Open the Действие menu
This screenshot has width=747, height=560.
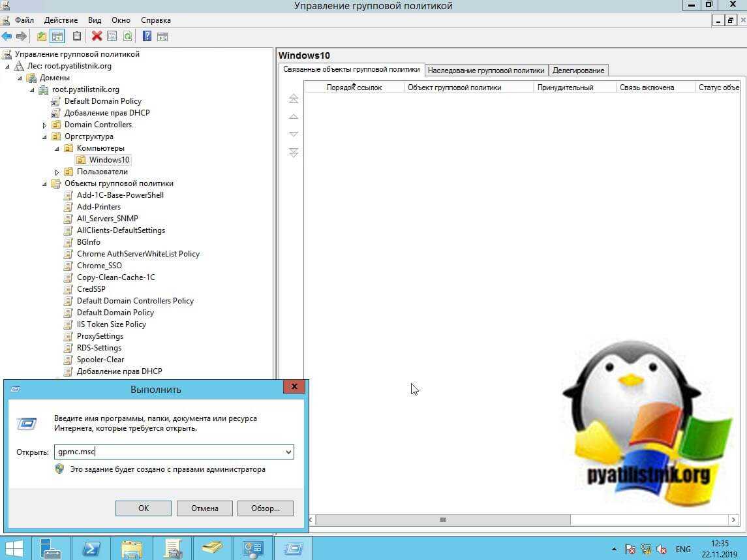(61, 20)
